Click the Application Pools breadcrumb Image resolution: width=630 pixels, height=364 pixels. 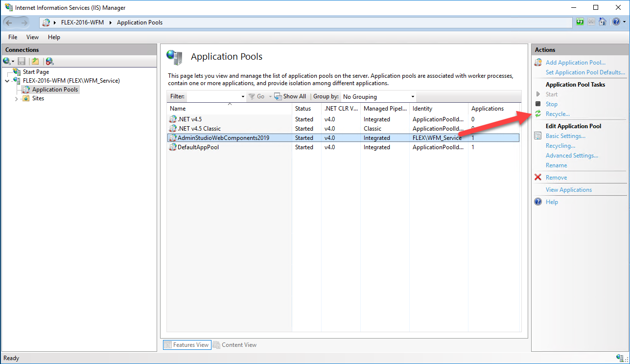coord(140,23)
